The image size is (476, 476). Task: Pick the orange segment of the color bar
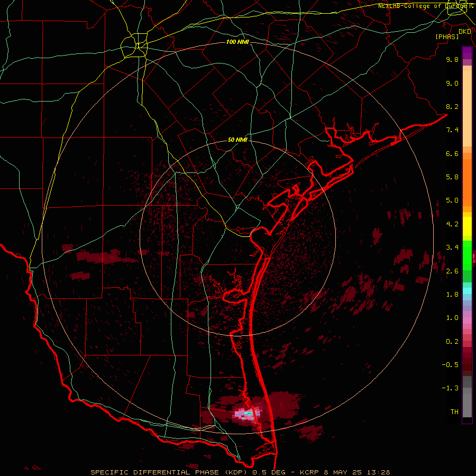click(x=467, y=183)
